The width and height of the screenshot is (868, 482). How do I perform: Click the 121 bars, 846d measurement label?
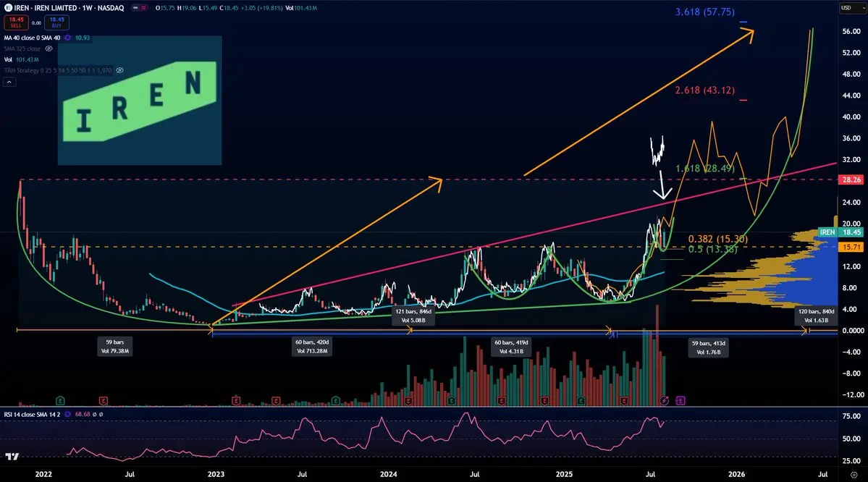413,316
